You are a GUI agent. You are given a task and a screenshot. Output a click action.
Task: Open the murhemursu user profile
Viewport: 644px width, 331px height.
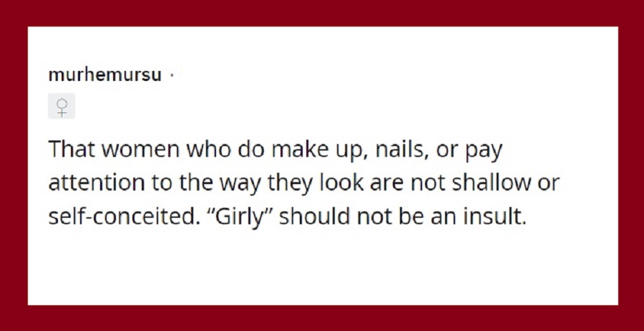(x=105, y=75)
